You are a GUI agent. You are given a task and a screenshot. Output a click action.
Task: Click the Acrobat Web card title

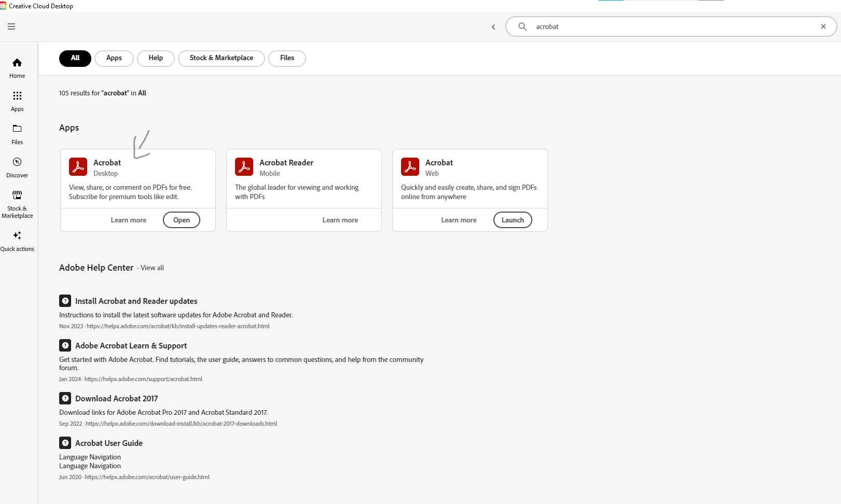click(x=439, y=162)
